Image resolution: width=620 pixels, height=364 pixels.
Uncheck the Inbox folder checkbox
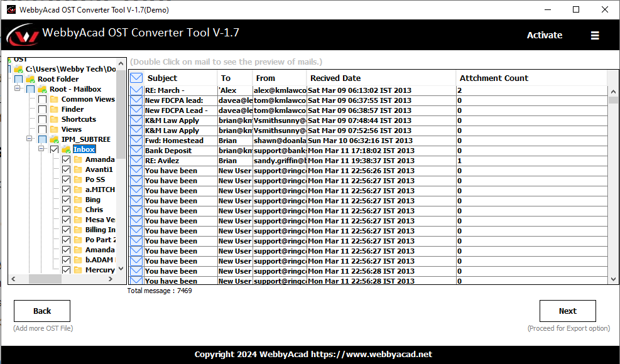(x=55, y=149)
